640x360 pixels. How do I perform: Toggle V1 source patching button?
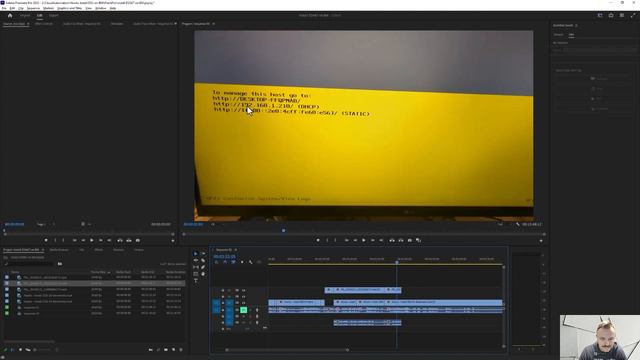216,303
